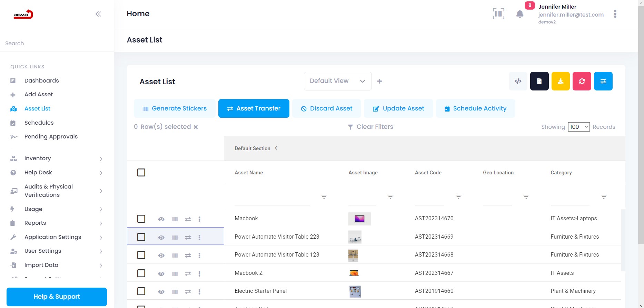Check the Power Automate Visitor Table 123 row
644x308 pixels.
(x=141, y=255)
